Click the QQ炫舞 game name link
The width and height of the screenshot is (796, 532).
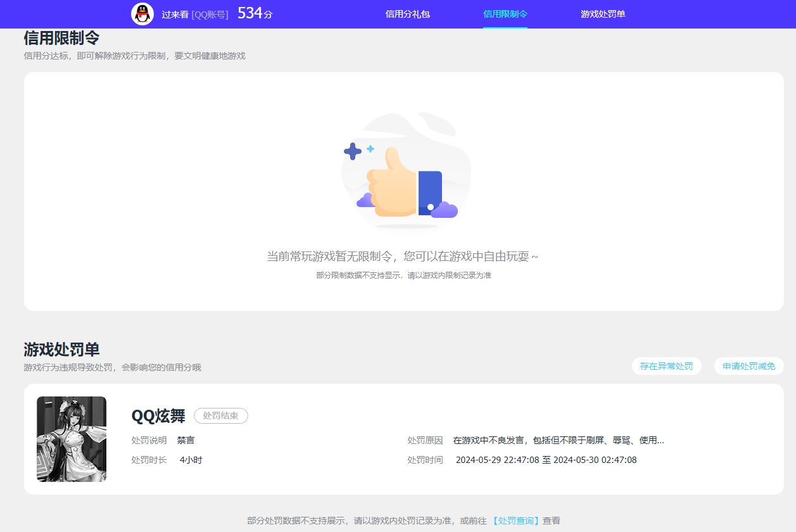tap(158, 417)
